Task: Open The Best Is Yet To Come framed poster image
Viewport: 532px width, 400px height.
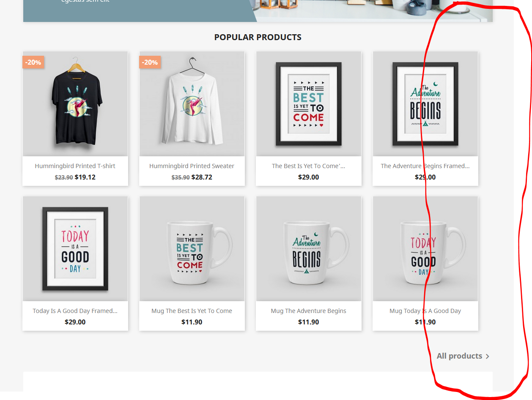Action: pos(309,104)
